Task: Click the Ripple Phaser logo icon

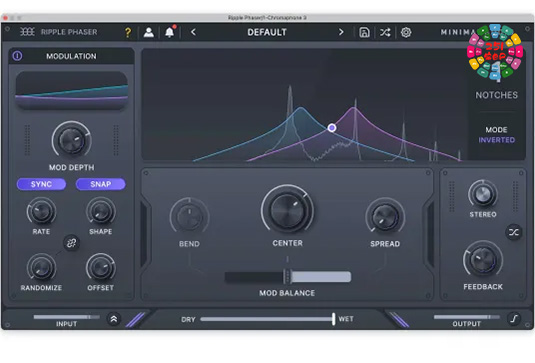Action: coord(27,32)
